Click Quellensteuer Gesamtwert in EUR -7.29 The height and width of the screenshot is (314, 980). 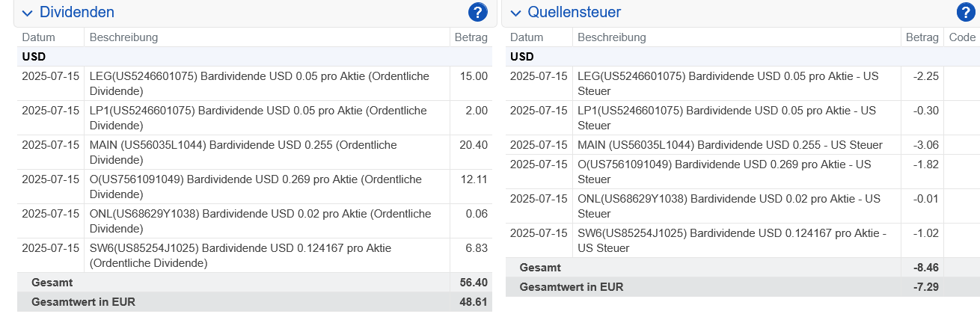click(x=926, y=286)
